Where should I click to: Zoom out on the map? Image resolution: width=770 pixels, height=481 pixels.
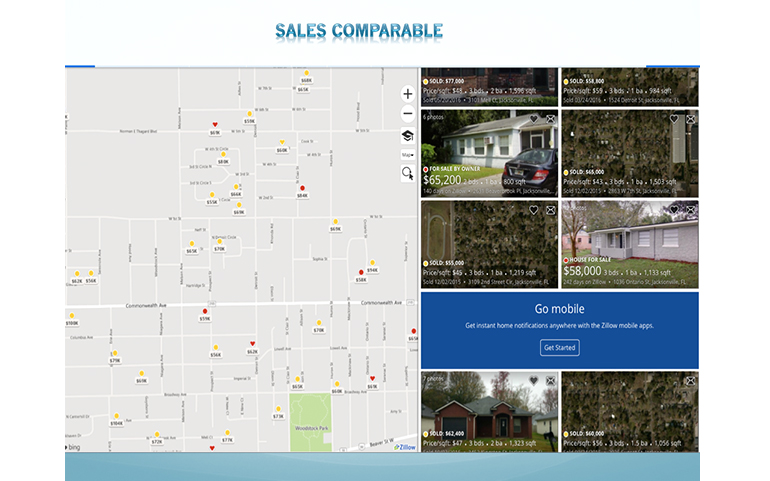[407, 113]
